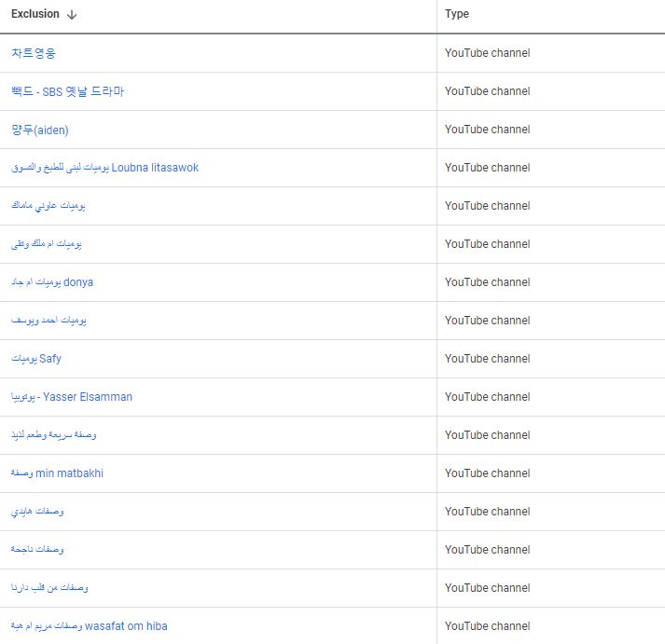
Task: Open the يوميات احمد ويوسف channel link
Action: click(x=48, y=321)
